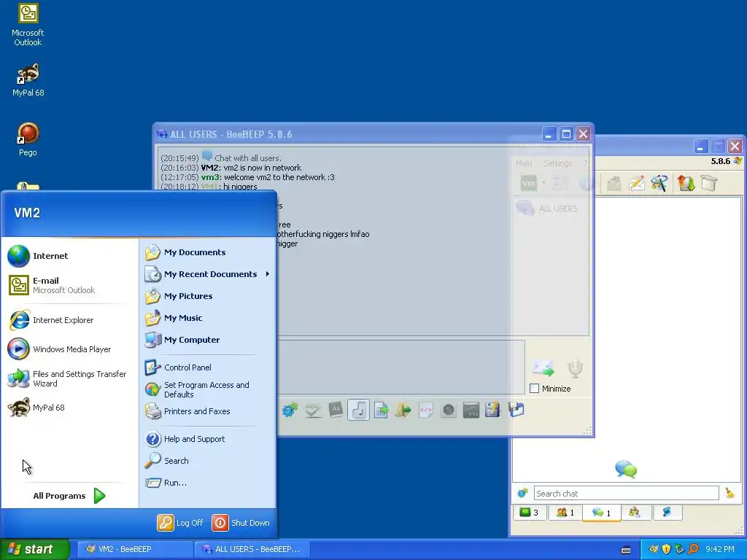This screenshot has height=560, width=747.
Task: Open My Computer
Action: pos(208,340)
